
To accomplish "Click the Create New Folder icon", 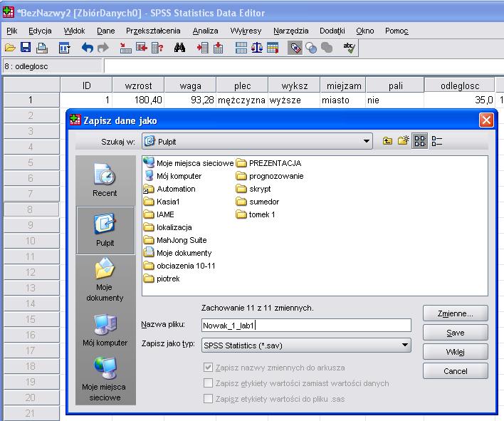I will click(403, 140).
